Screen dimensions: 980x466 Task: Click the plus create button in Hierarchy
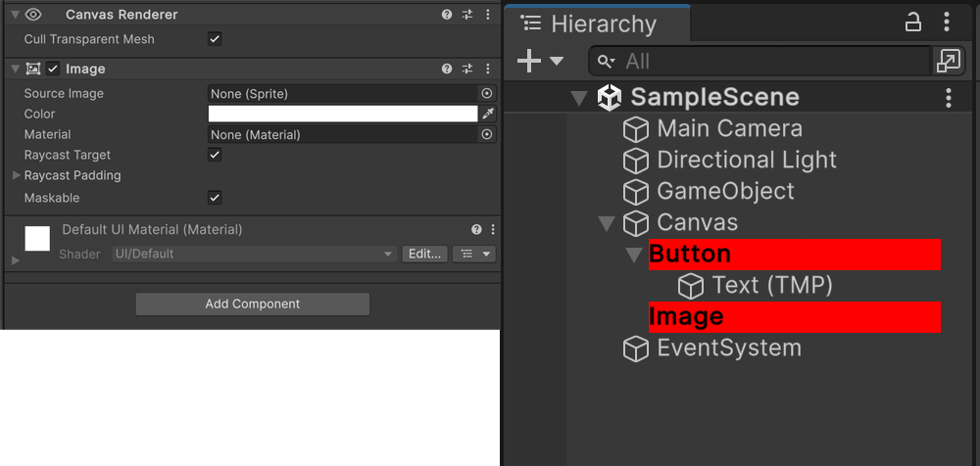[x=529, y=61]
